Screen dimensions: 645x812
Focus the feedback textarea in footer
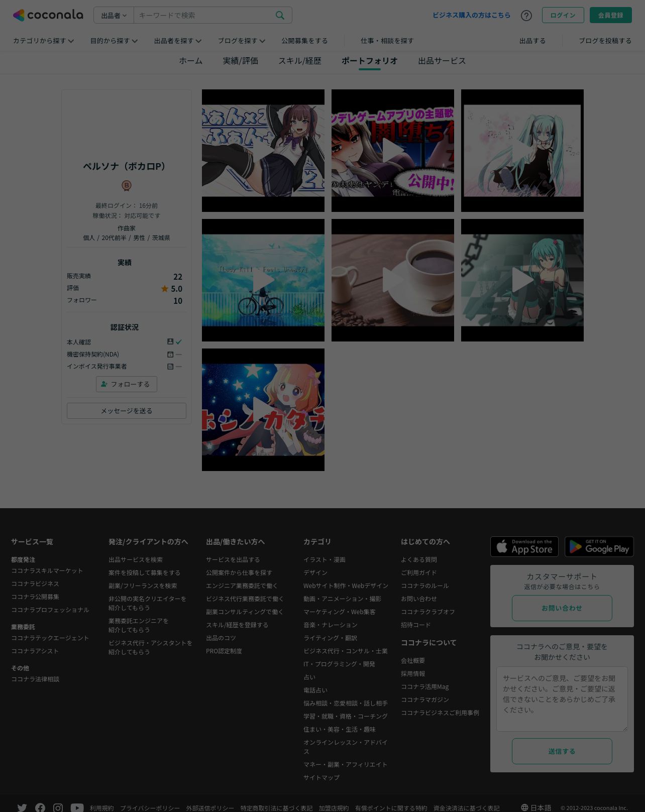point(562,699)
